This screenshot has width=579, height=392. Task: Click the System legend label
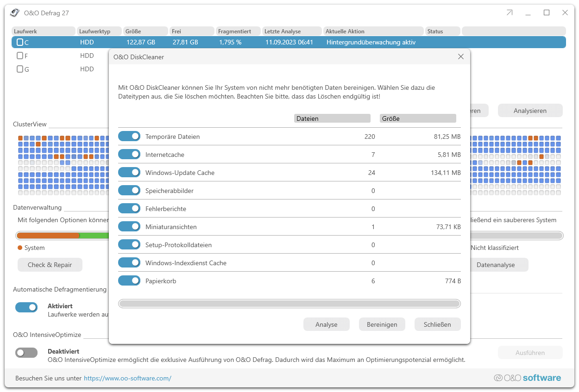[34, 248]
